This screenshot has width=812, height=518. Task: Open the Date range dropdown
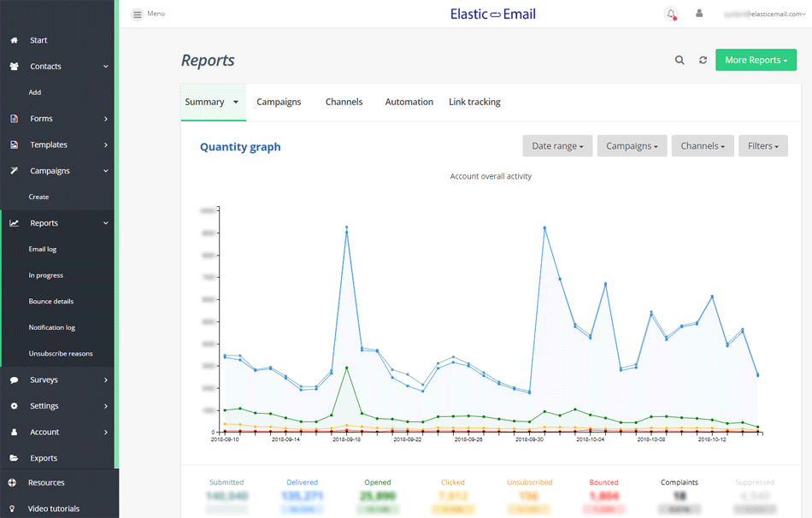[x=557, y=146]
